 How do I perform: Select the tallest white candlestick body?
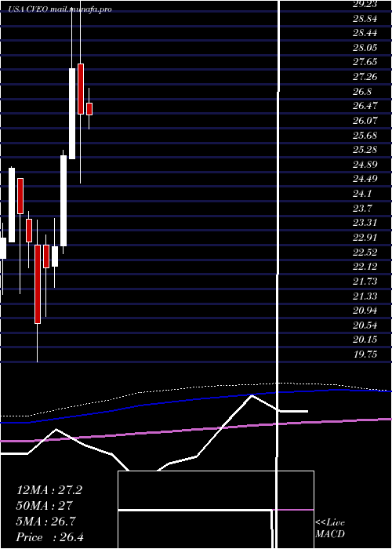point(72,114)
